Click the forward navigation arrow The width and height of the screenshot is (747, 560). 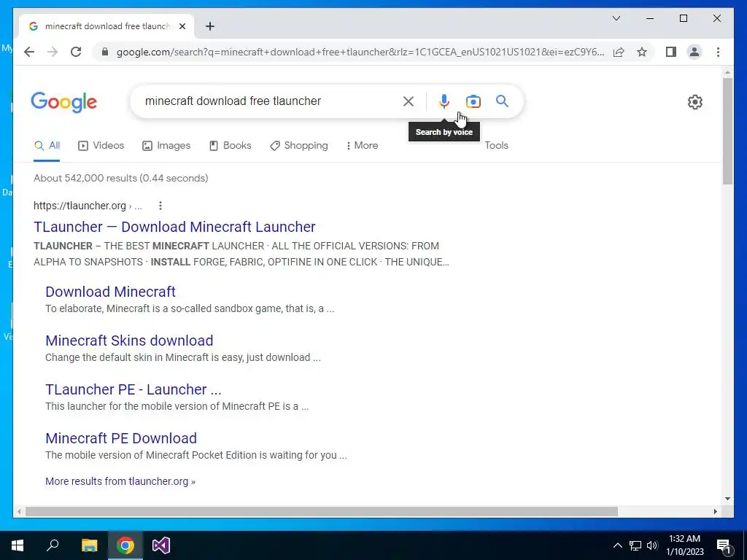click(53, 52)
